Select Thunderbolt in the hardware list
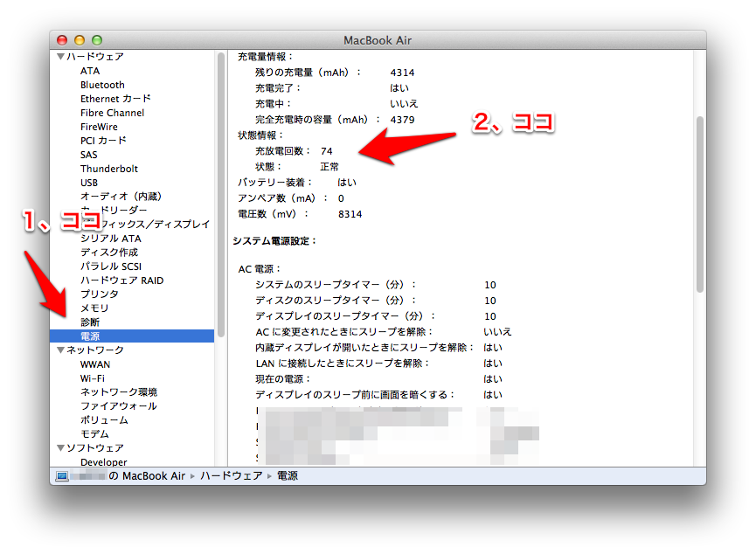The height and width of the screenshot is (554, 756). [x=109, y=169]
